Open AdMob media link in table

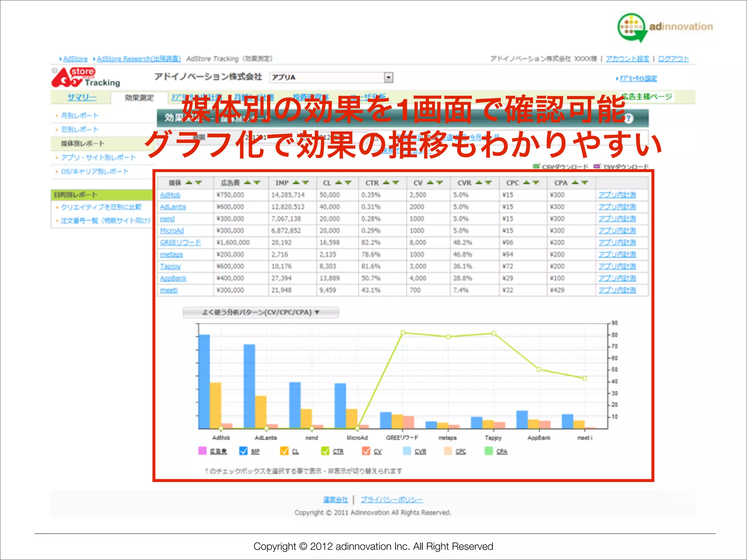(x=170, y=195)
